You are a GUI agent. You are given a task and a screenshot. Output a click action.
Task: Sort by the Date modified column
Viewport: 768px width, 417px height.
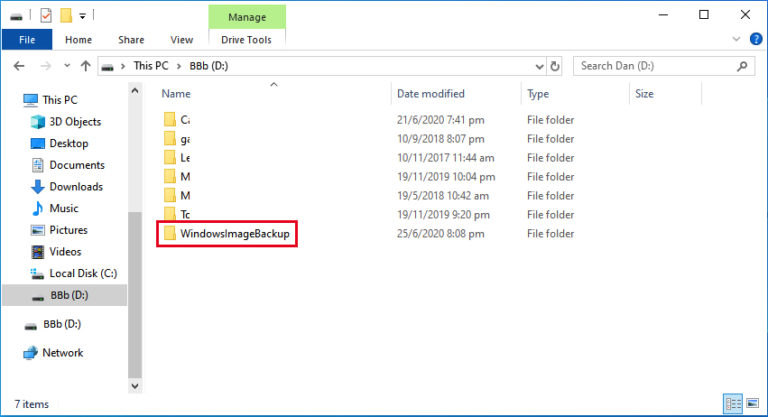(x=431, y=94)
